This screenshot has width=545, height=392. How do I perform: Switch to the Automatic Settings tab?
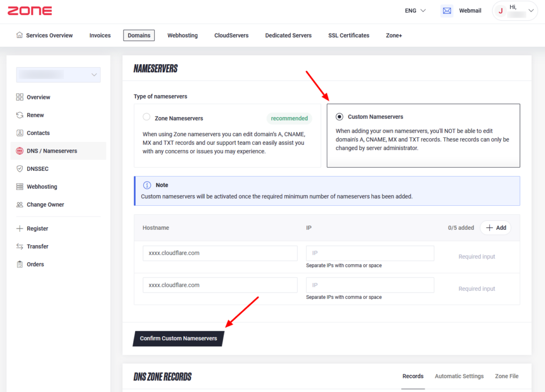point(459,376)
